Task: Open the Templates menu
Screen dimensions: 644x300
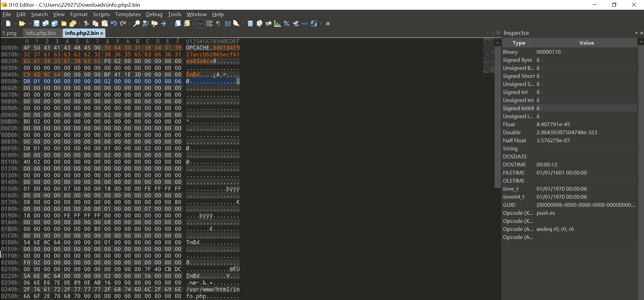Action: click(128, 14)
